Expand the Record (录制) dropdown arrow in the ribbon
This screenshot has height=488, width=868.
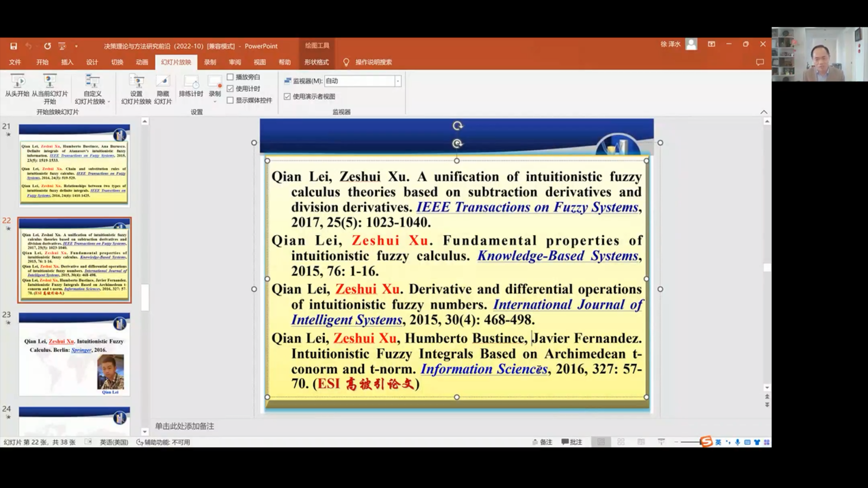tap(215, 101)
